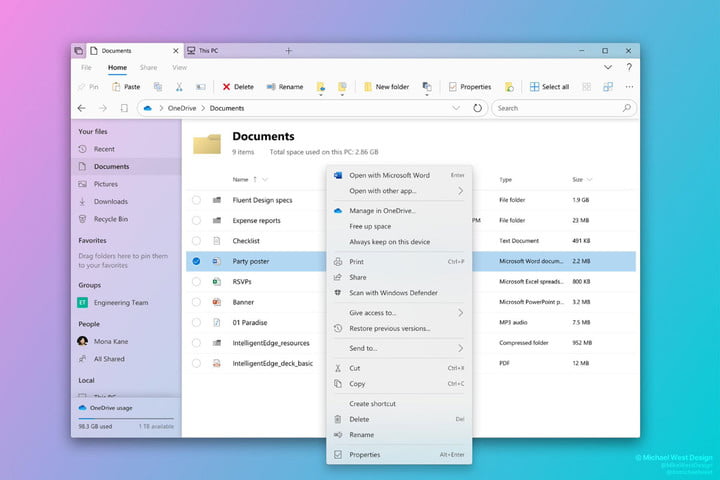Click the New folder icon
Viewport: 720px width, 480px height.
(x=367, y=87)
